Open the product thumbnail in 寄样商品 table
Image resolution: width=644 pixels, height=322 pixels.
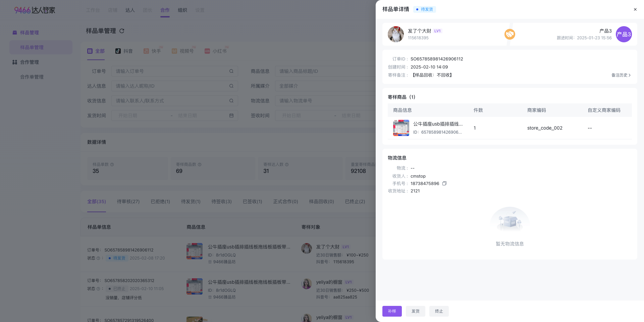click(401, 128)
